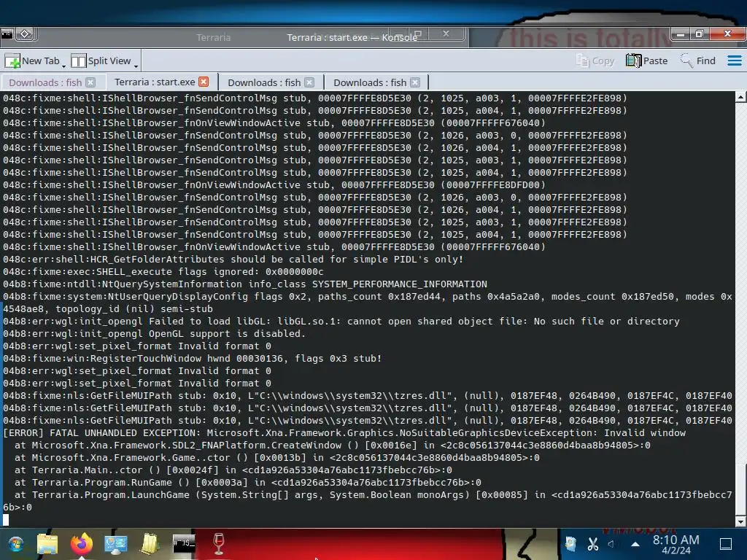The height and width of the screenshot is (560, 747).
Task: Open the file manager taskbar icon
Action: pos(47,544)
